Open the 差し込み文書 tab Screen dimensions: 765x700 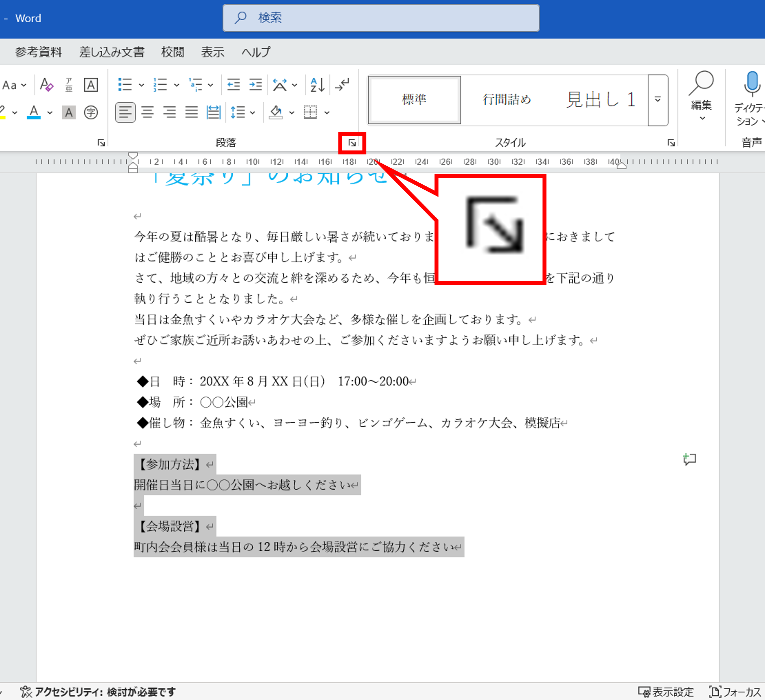[x=112, y=52]
